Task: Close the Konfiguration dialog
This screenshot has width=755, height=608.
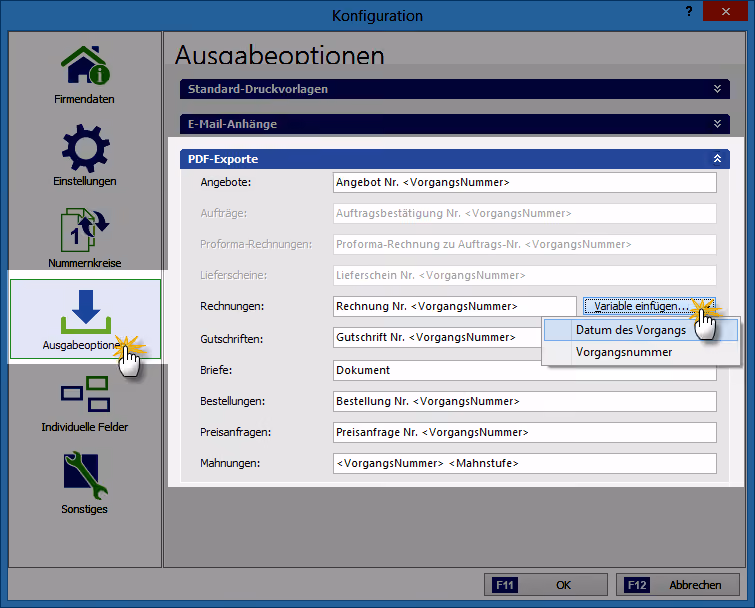Action: pyautogui.click(x=725, y=11)
